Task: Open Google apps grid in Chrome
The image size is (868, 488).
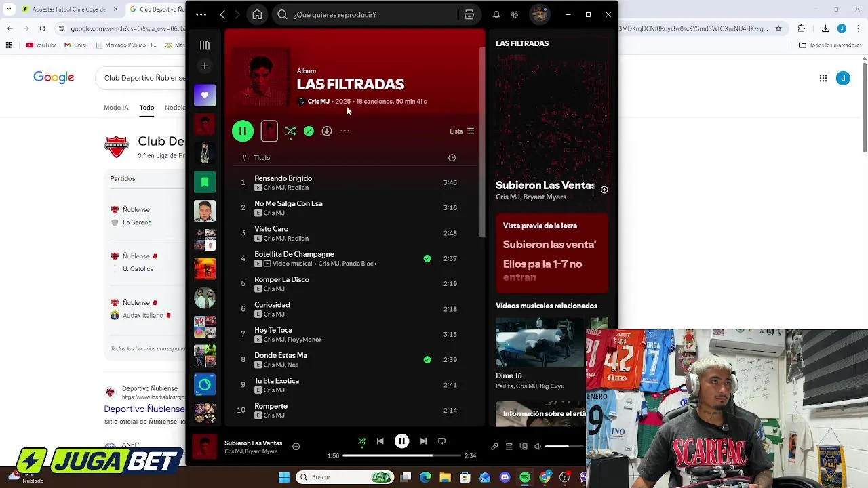Action: [x=823, y=78]
